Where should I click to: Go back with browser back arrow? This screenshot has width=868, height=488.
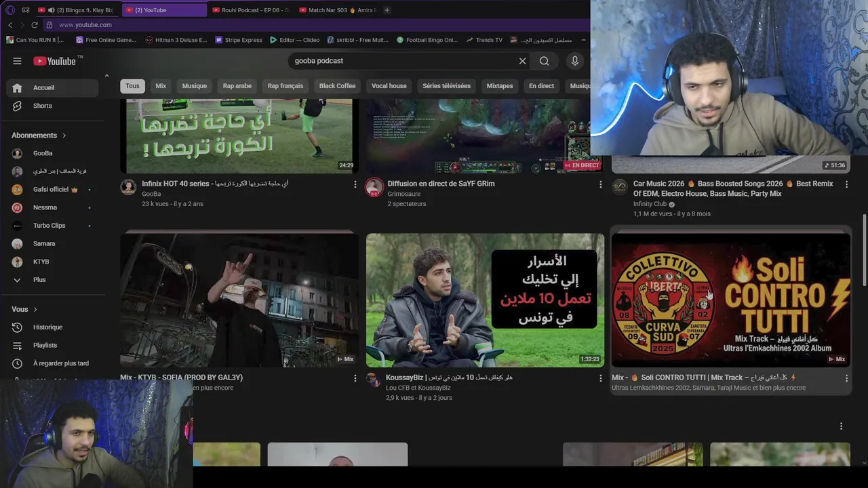click(x=10, y=25)
